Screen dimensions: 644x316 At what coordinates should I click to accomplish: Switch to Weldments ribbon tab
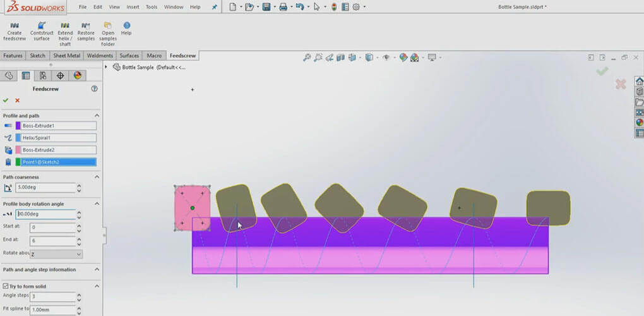click(100, 56)
